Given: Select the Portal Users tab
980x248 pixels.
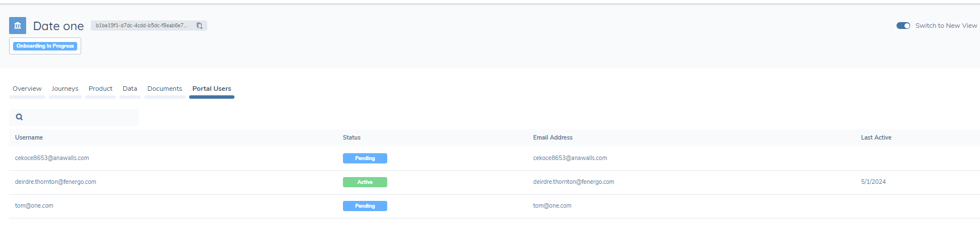Looking at the screenshot, I should point(212,89).
